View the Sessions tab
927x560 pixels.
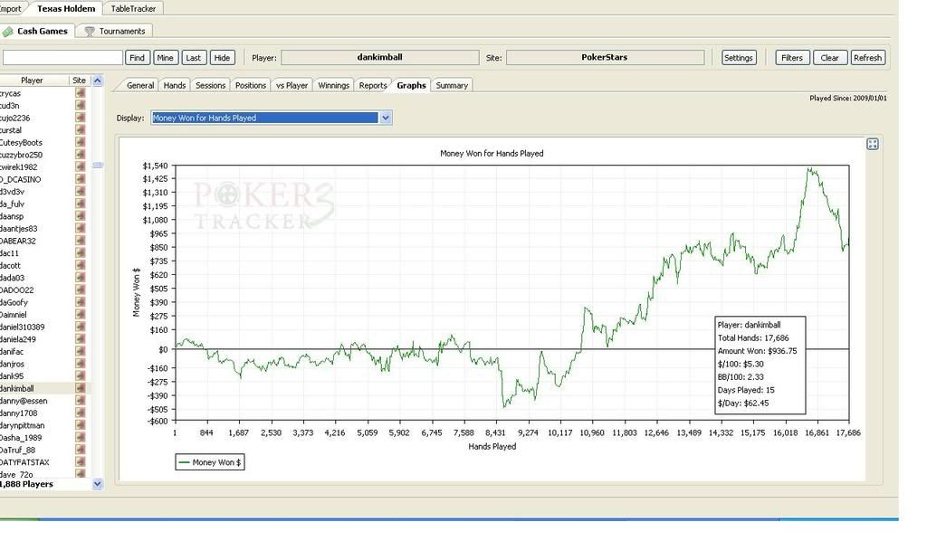pos(210,85)
